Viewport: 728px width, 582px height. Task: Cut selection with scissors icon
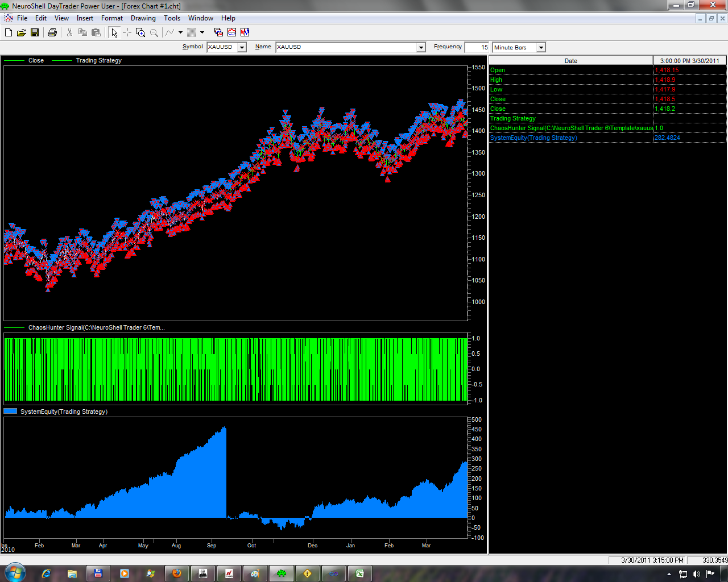69,32
